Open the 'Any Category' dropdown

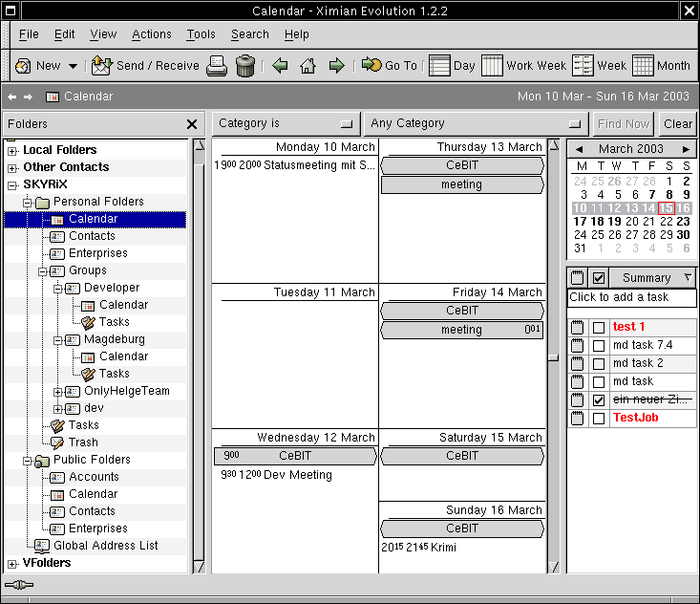pos(477,123)
